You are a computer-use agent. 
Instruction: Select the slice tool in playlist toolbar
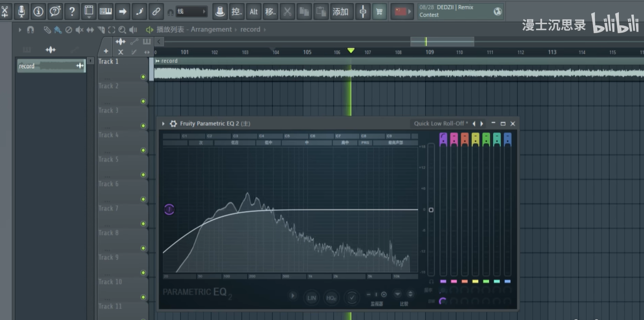point(101,30)
